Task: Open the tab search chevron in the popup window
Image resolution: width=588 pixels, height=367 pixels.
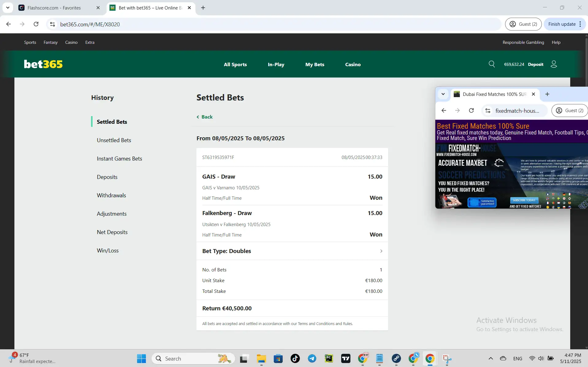Action: [443, 94]
